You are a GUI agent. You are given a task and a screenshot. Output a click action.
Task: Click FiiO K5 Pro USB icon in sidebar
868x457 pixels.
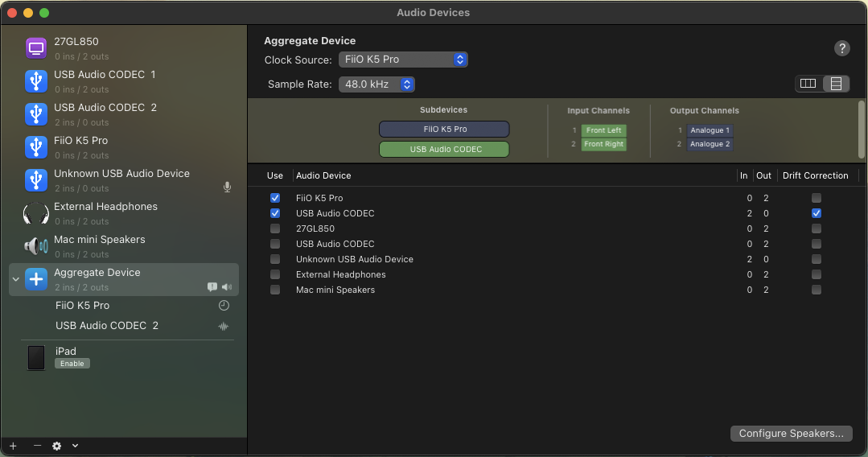(36, 147)
